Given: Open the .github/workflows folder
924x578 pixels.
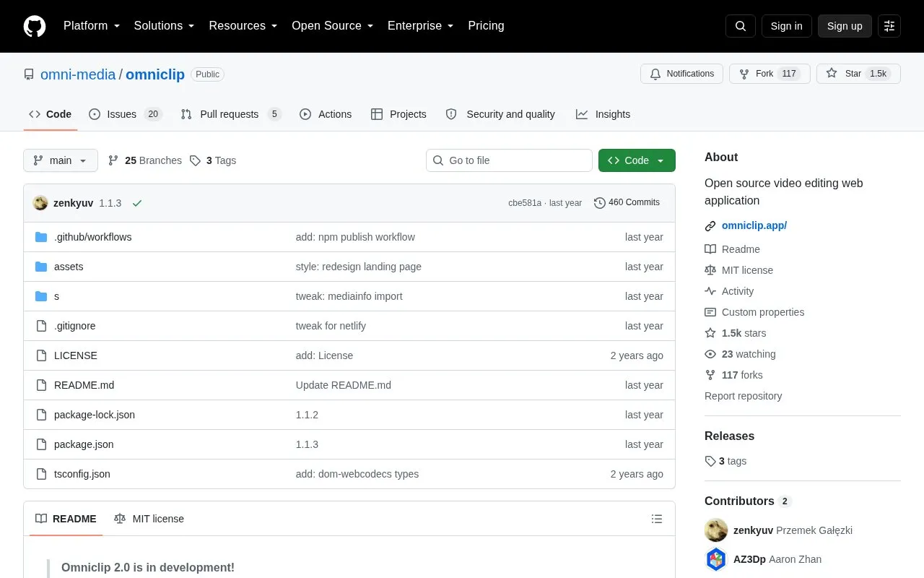Looking at the screenshot, I should [x=92, y=237].
